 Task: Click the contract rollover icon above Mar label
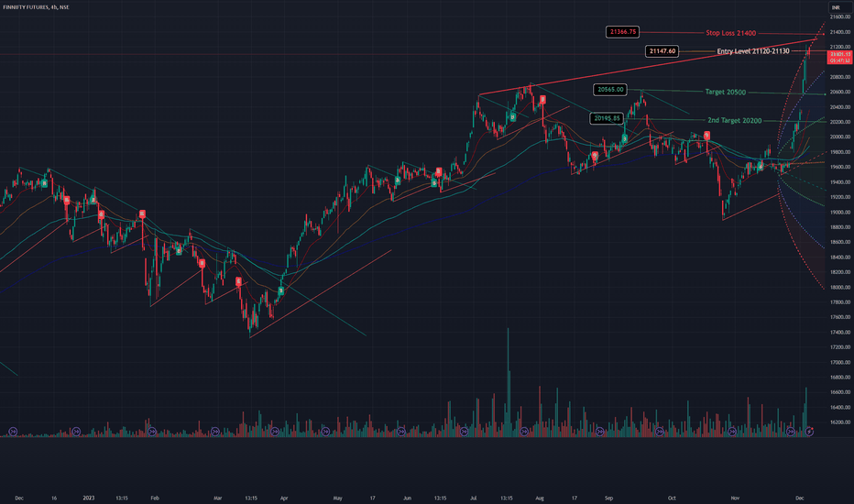[x=215, y=432]
